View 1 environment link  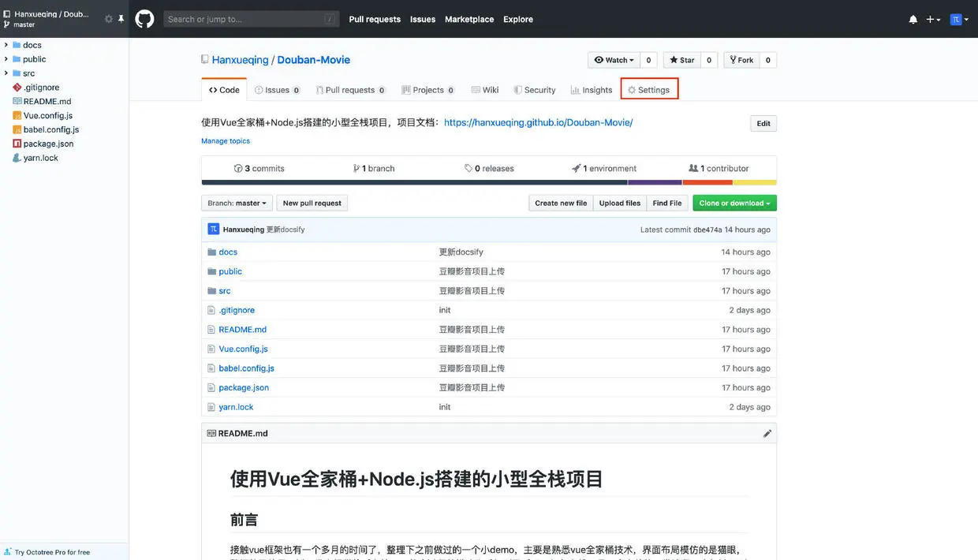click(604, 168)
